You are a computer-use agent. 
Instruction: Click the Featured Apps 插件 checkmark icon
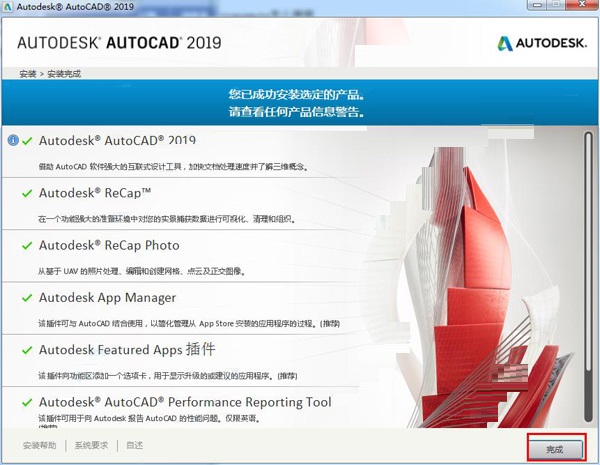click(27, 350)
